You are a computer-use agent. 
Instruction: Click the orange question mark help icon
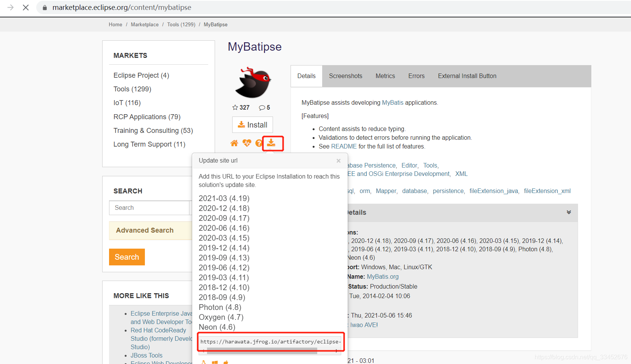pos(259,143)
